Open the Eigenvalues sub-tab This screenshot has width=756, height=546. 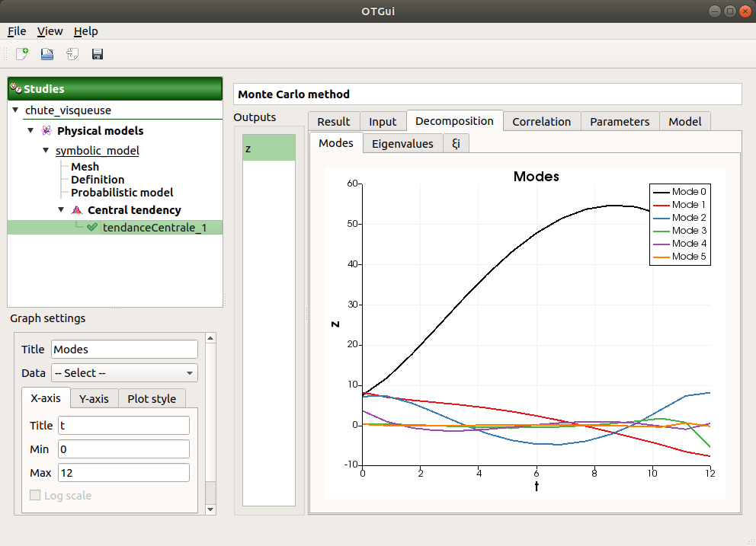tap(402, 144)
